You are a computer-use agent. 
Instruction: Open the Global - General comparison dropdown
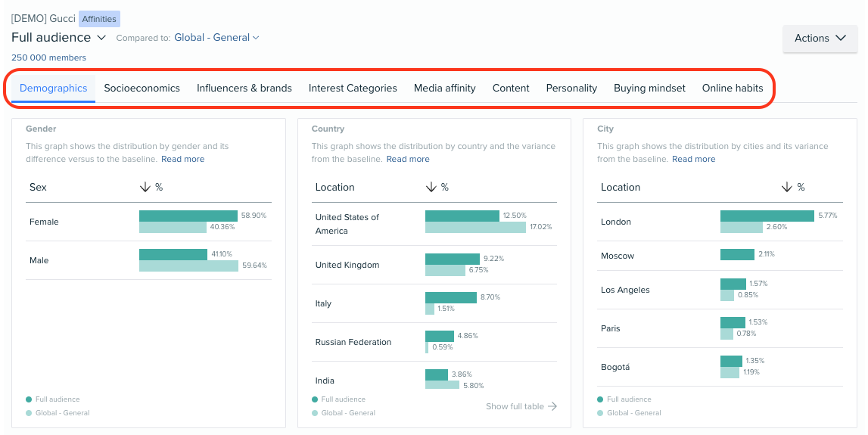click(216, 37)
